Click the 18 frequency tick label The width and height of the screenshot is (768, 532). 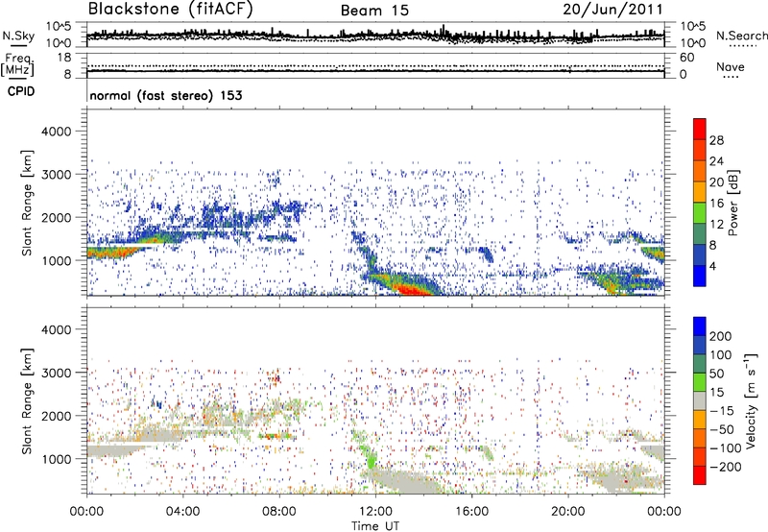pos(64,58)
